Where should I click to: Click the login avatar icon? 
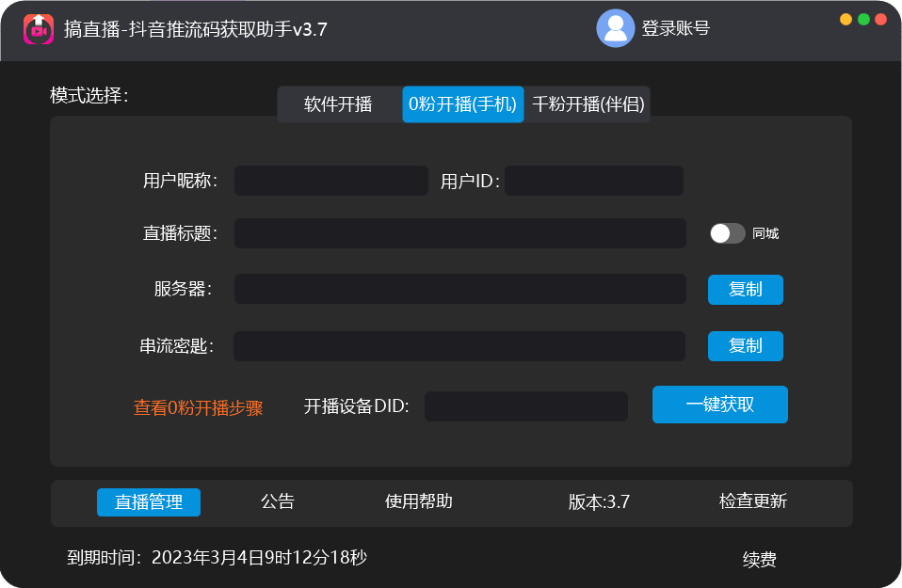pos(615,27)
